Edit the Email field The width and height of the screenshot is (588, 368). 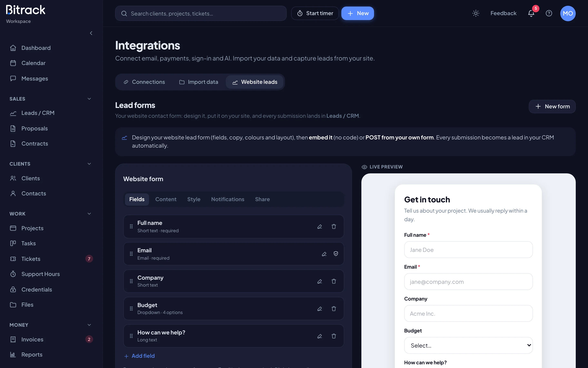coord(324,254)
